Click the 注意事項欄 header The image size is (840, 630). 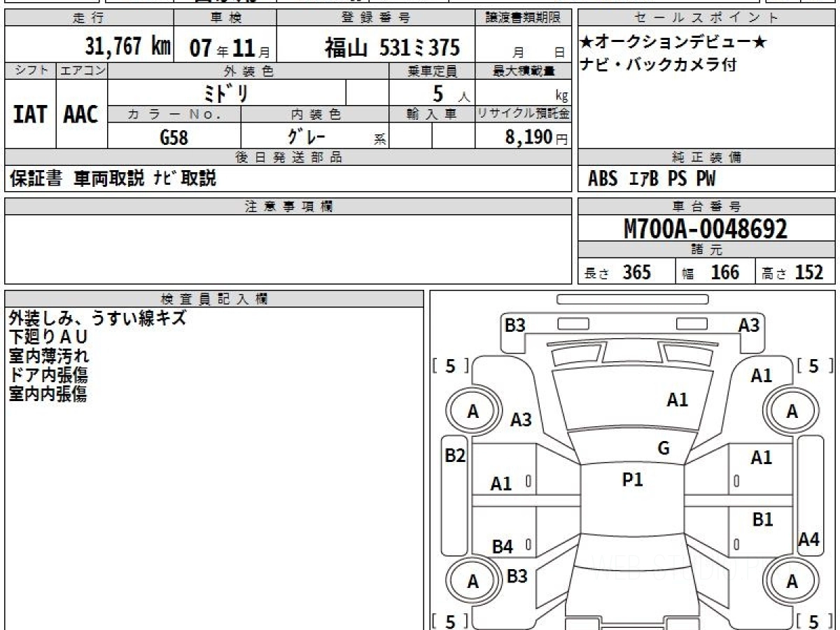[288, 206]
